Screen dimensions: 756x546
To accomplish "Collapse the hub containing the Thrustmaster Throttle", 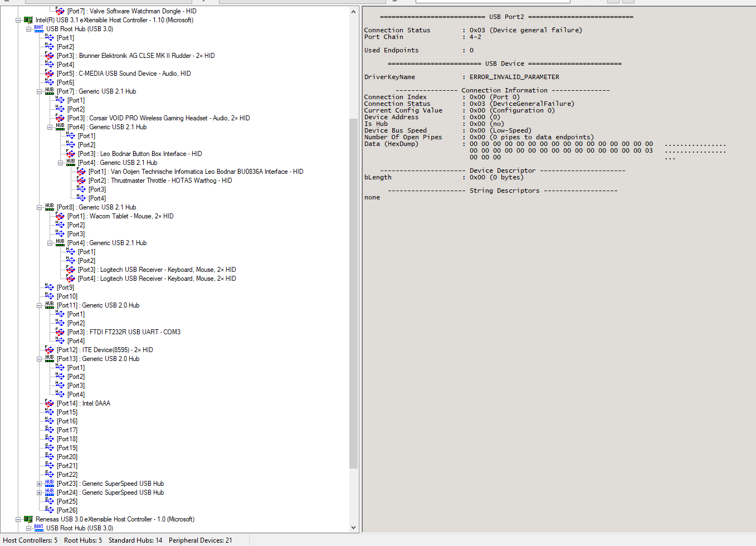I will click(60, 163).
